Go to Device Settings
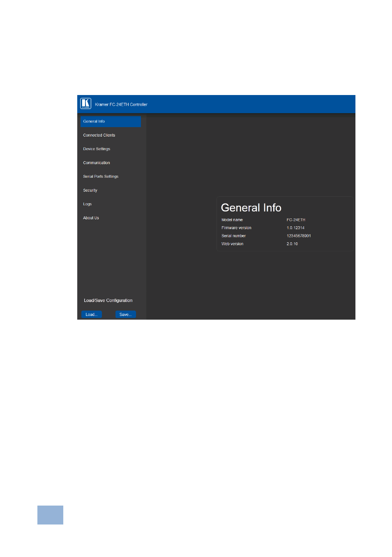Screen dimensions: 392x557 point(97,149)
